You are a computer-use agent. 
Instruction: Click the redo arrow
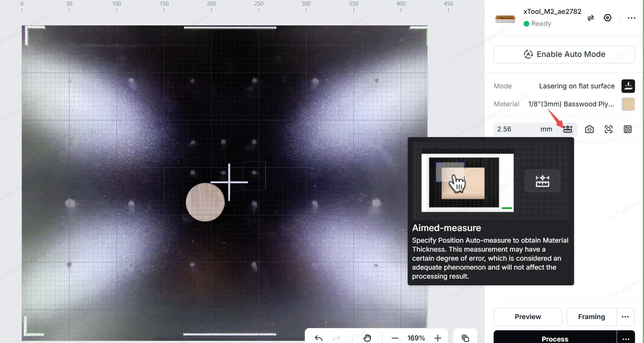337,338
